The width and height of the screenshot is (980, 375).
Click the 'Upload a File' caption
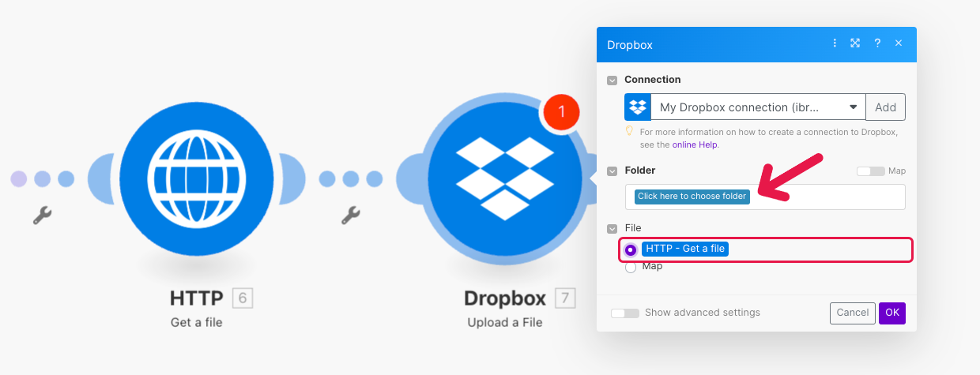pyautogui.click(x=504, y=322)
